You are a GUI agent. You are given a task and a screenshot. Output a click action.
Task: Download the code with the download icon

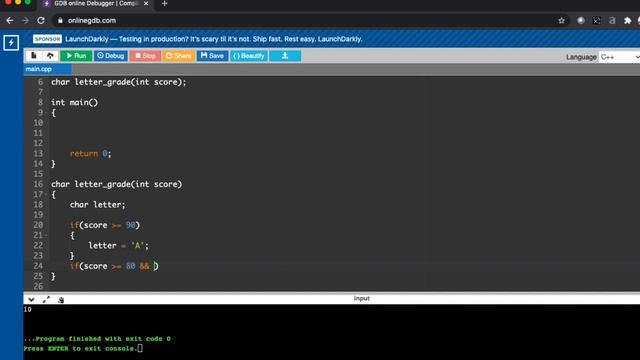[x=285, y=56]
